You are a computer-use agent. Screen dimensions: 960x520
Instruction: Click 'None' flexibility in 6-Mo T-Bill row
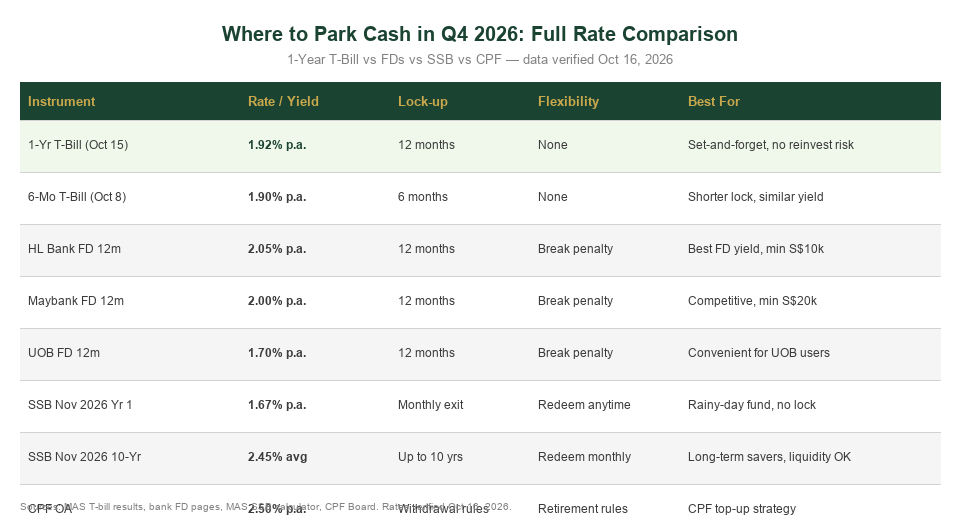click(552, 197)
